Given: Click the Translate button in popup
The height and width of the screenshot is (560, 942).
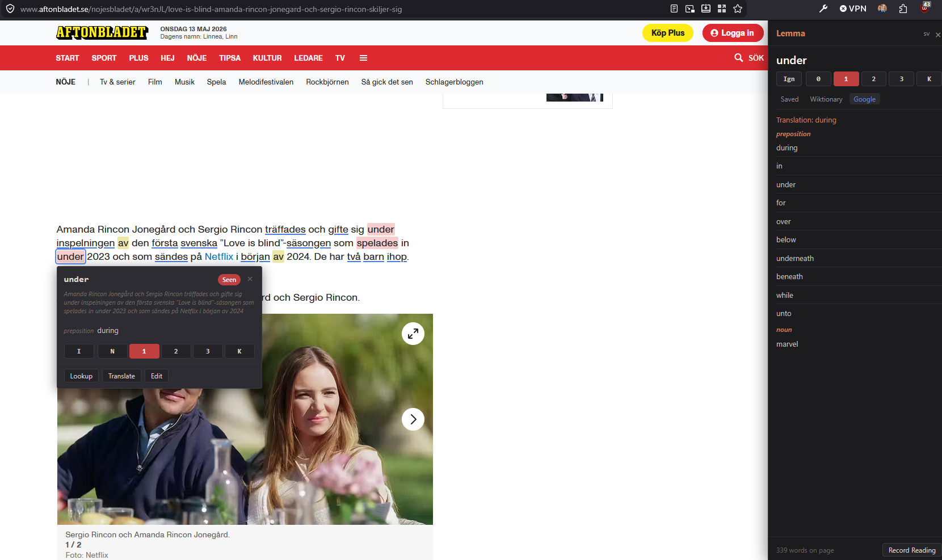Looking at the screenshot, I should pyautogui.click(x=121, y=376).
